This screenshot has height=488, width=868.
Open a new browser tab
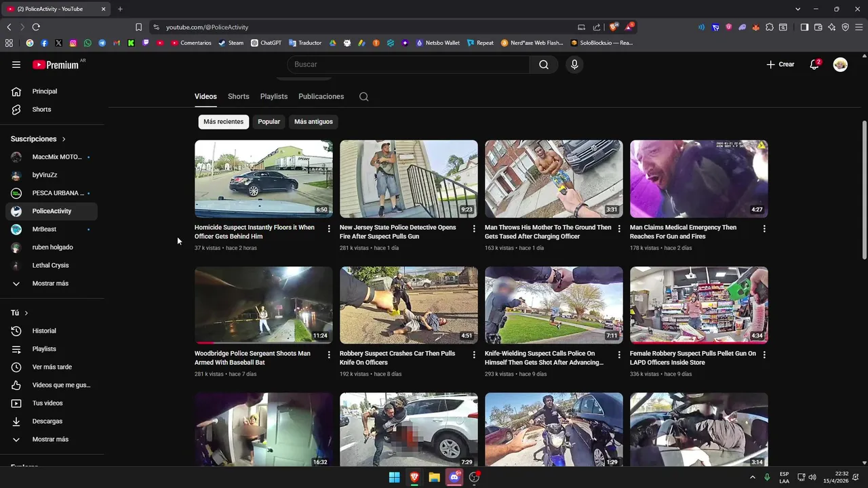[120, 9]
